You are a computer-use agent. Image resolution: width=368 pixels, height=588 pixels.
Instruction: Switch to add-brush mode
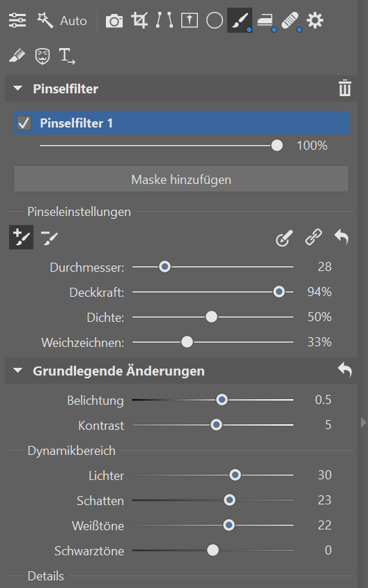[22, 238]
